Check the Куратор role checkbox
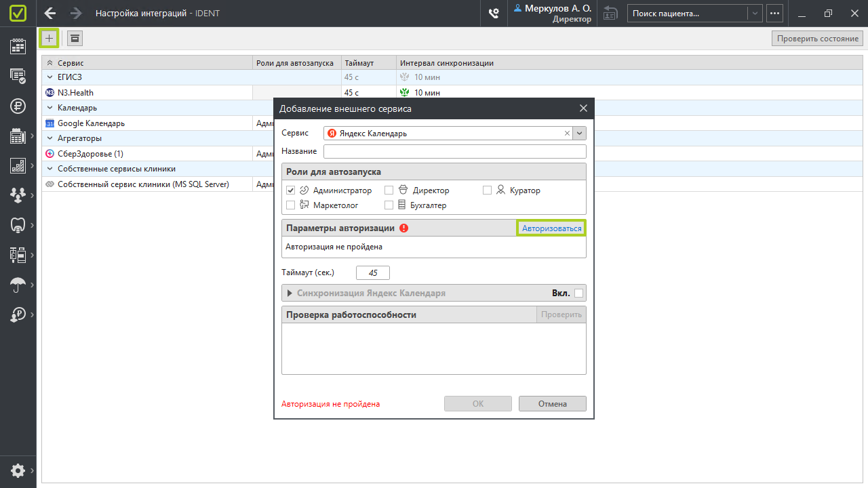 click(x=487, y=190)
